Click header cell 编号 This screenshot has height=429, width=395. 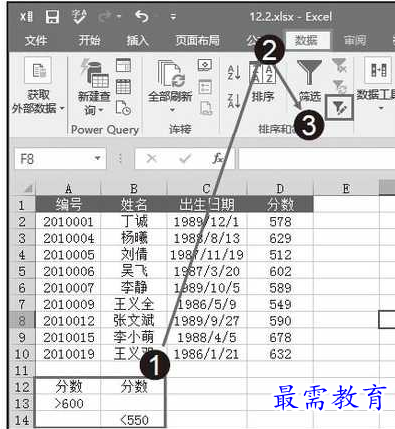click(x=68, y=204)
